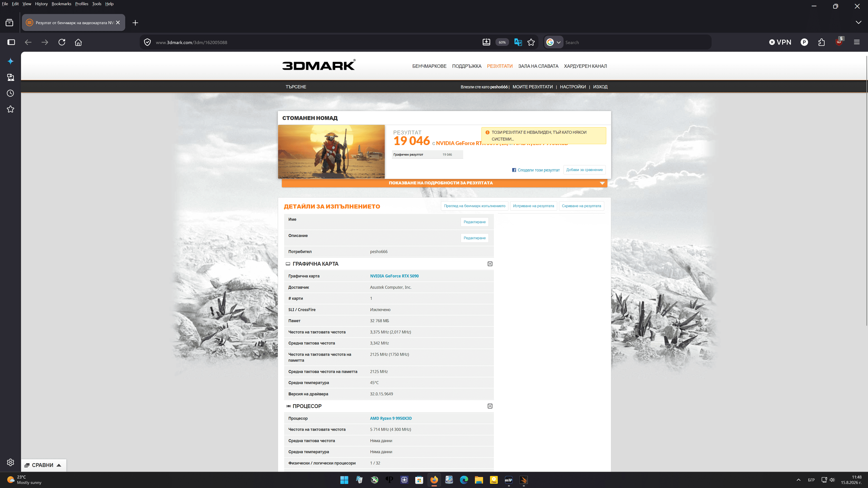Screen dimensions: 868x488
Task: Translate this page with the translate icon
Action: [x=518, y=42]
